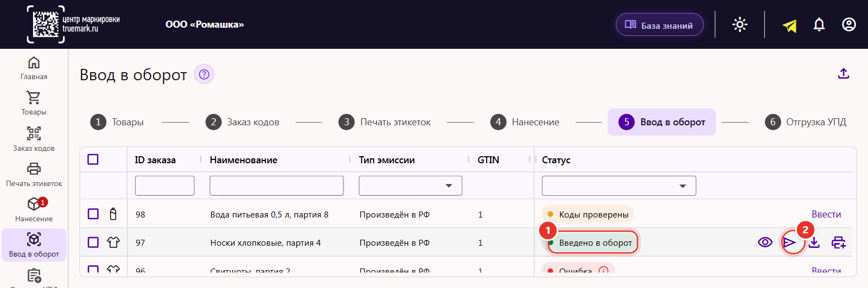The height and width of the screenshot is (288, 868).
Task: Click send arrow icon for order 97
Action: tap(790, 242)
